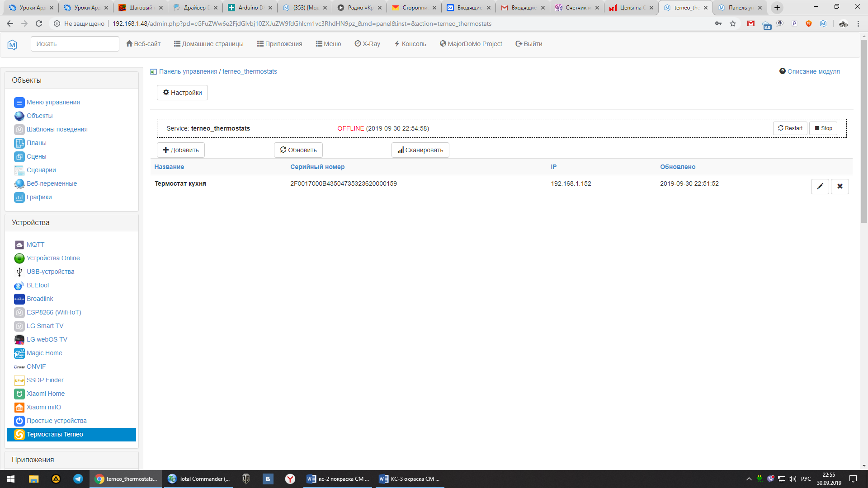The image size is (868, 488).
Task: Open Xiaomi Home module
Action: click(x=45, y=394)
